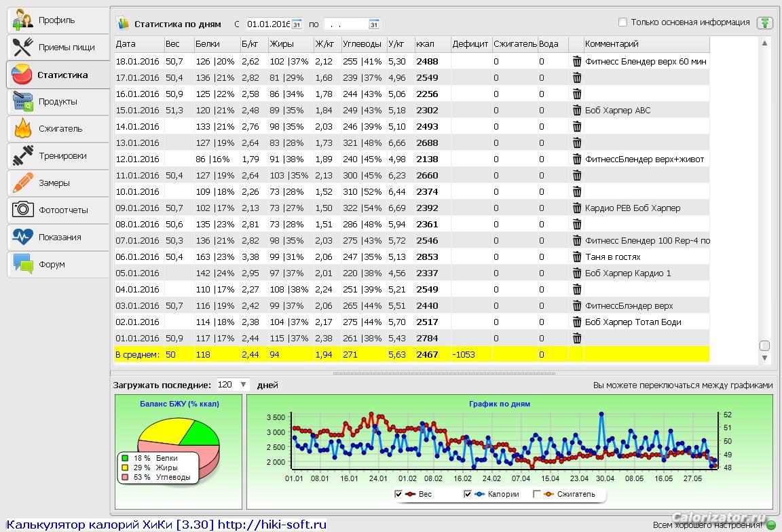782x532 pixels.
Task: Delete the 04.01.2016 day via trash icon
Action: coord(576,289)
